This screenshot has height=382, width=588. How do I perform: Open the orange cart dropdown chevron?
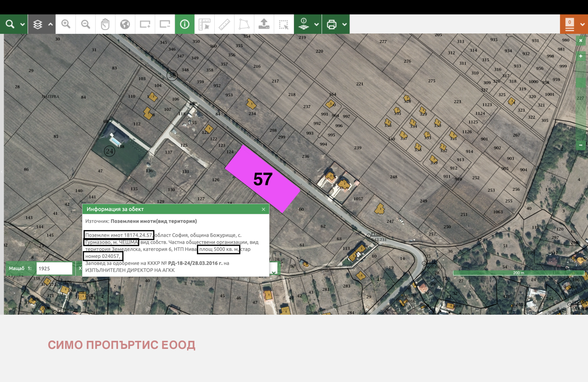pyautogui.click(x=582, y=24)
